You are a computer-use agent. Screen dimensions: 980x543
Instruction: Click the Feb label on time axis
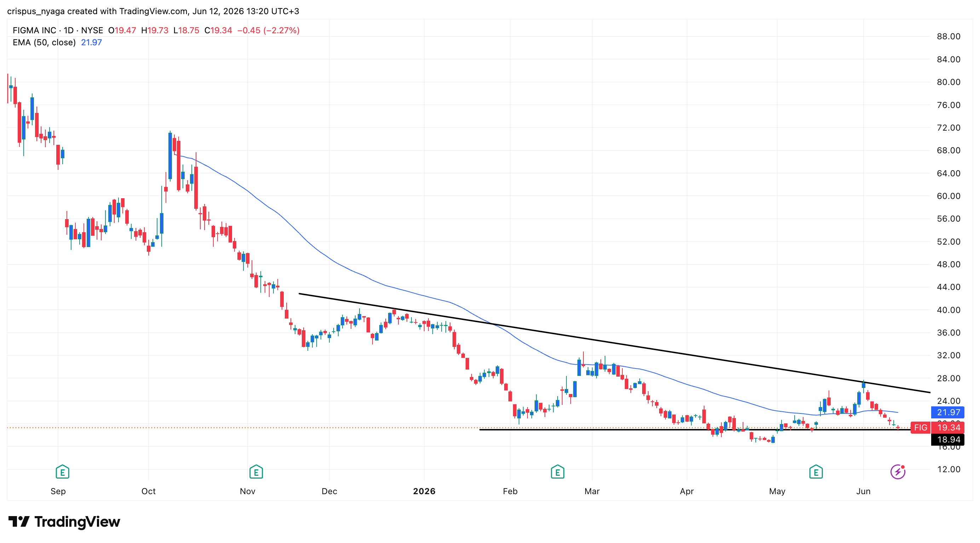pos(510,491)
